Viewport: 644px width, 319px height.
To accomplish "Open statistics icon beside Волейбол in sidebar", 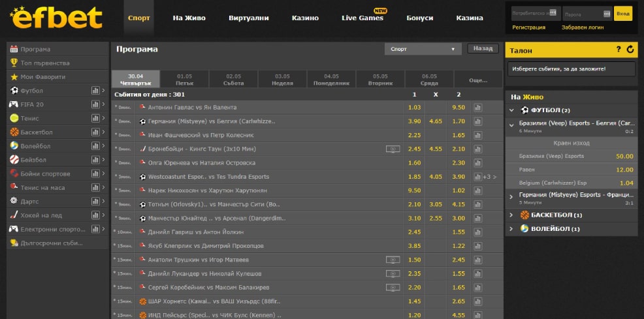I will point(95,146).
